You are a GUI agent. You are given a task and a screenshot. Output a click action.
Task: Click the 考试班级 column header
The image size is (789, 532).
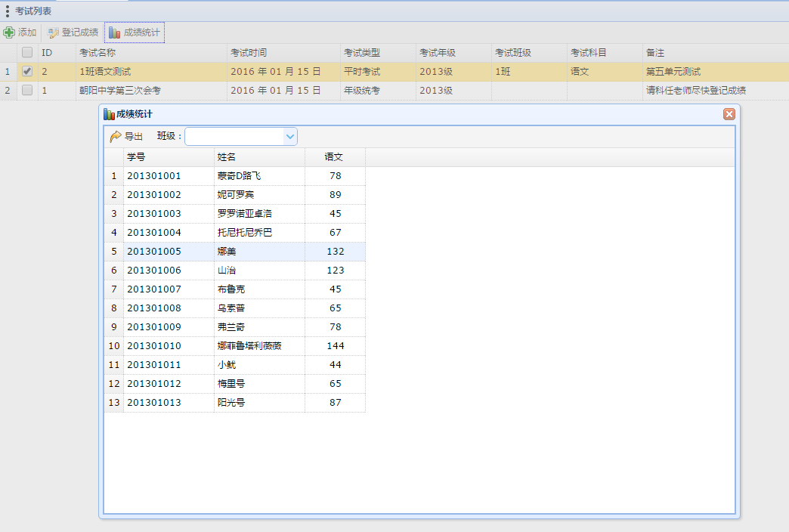(529, 52)
